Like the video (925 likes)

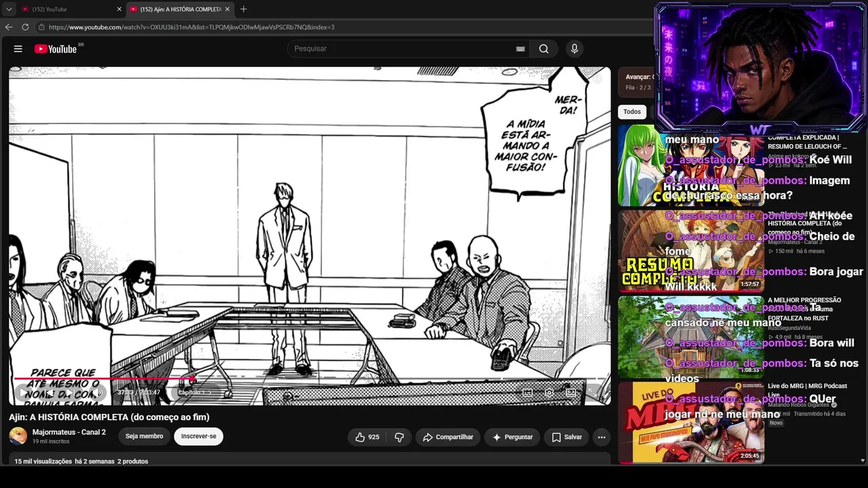tap(367, 437)
